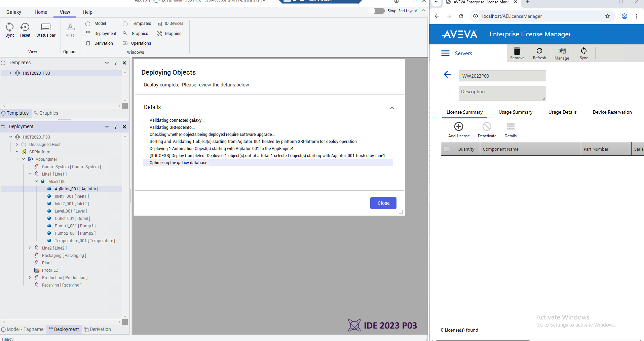This screenshot has width=644, height=341.
Task: Select Pump2_001 in the deployment tree
Action: pyautogui.click(x=75, y=233)
